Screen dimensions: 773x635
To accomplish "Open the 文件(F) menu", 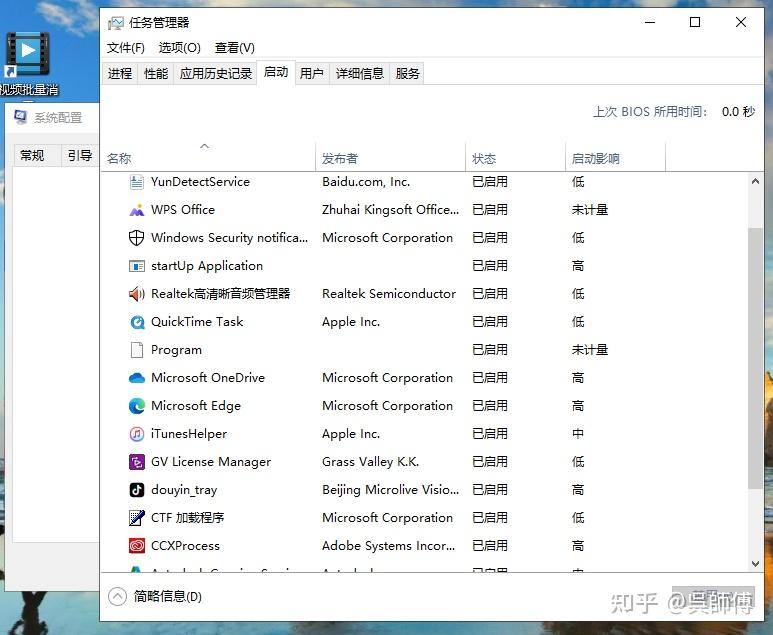I will [126, 48].
